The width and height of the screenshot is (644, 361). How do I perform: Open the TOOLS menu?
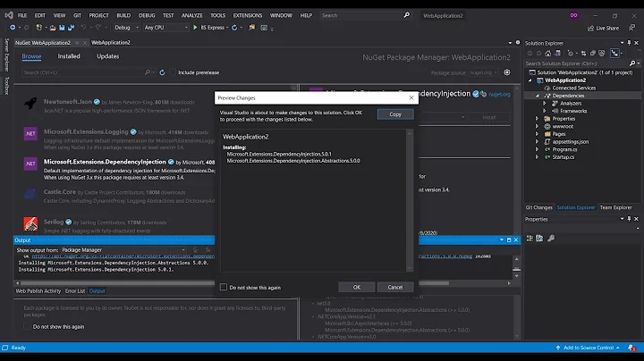point(217,15)
